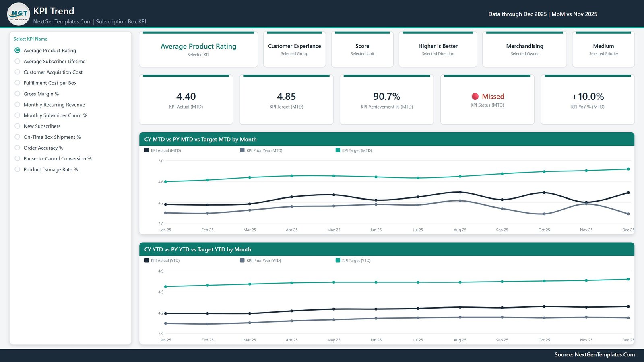The height and width of the screenshot is (362, 644).
Task: Click the Medium priority card
Action: [603, 49]
